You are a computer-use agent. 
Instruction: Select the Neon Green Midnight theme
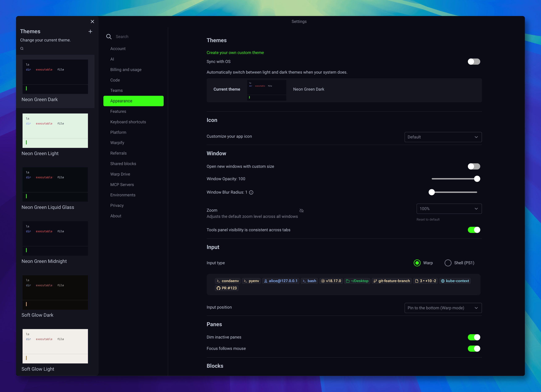click(55, 238)
